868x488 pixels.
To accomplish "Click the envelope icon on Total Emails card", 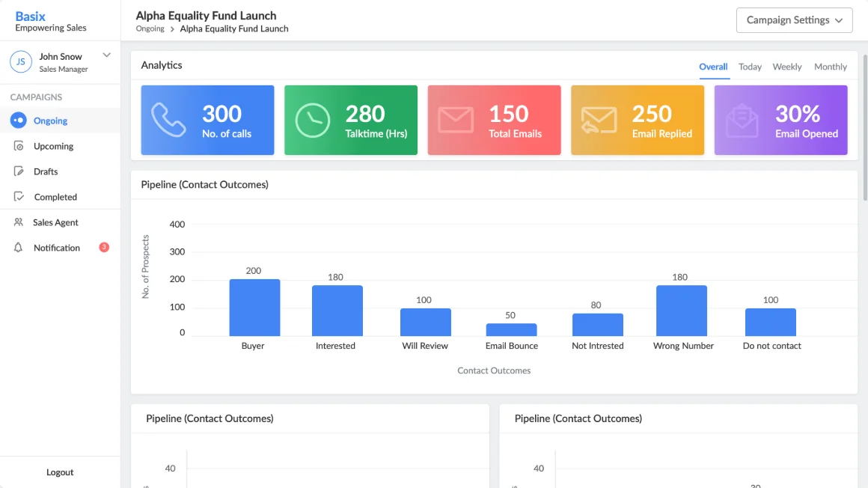I will click(456, 121).
